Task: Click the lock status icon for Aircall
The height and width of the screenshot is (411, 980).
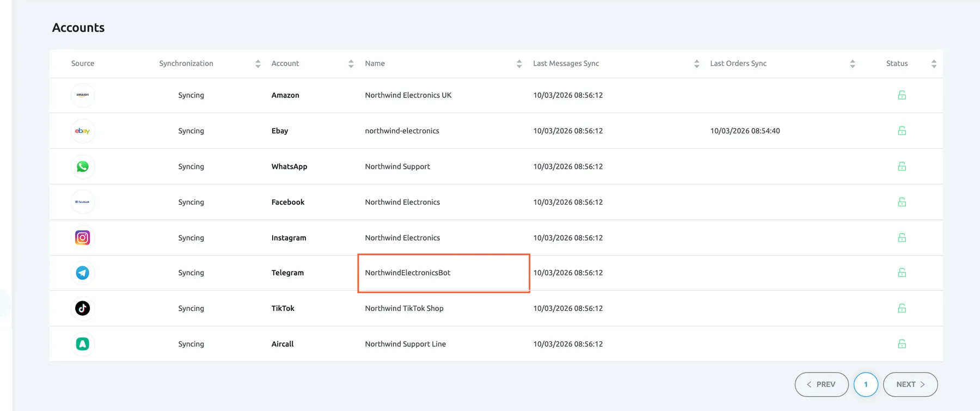Action: tap(902, 344)
